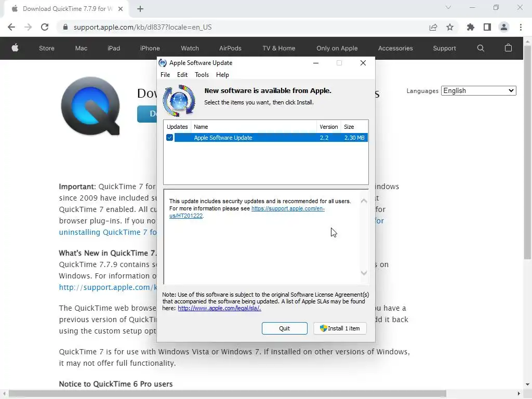Reload the current page
This screenshot has width=532, height=399.
(45, 27)
